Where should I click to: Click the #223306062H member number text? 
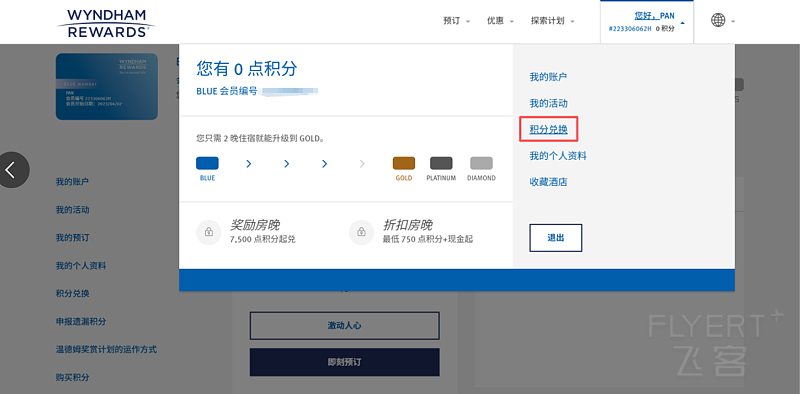coord(630,29)
